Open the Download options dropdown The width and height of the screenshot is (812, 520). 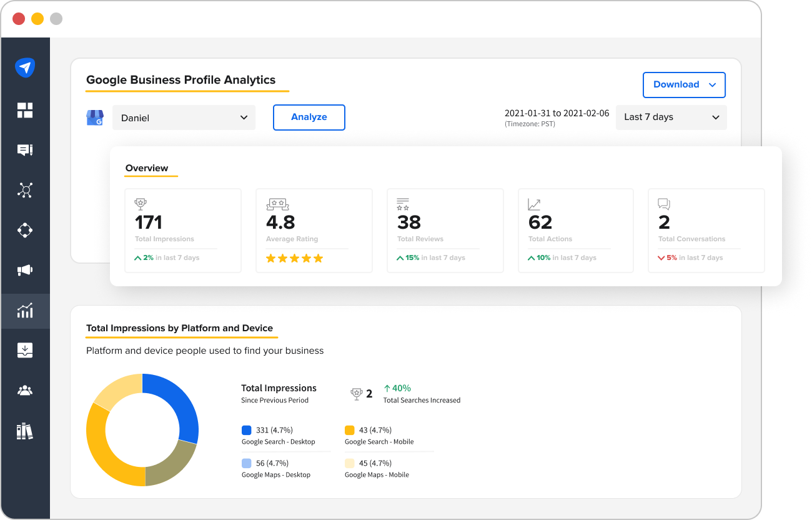point(684,85)
